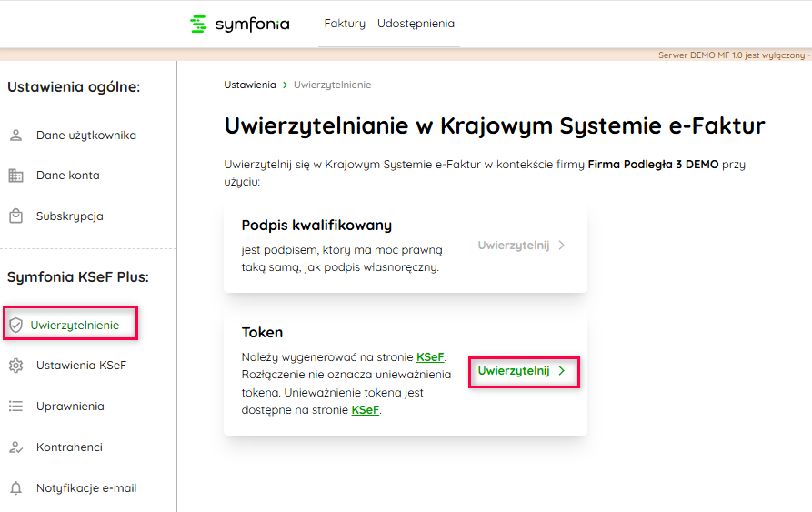Screen dimensions: 812x512
Task: Click the Symfonia logo
Action: coord(239,24)
